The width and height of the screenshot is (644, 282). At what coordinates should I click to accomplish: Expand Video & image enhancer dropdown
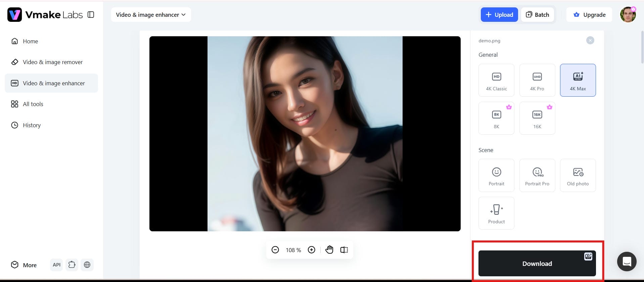151,15
